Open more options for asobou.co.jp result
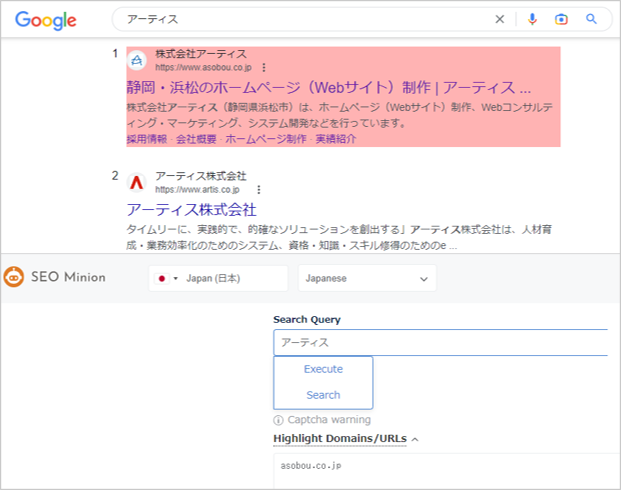Viewport: 621px width, 490px height. pyautogui.click(x=264, y=68)
